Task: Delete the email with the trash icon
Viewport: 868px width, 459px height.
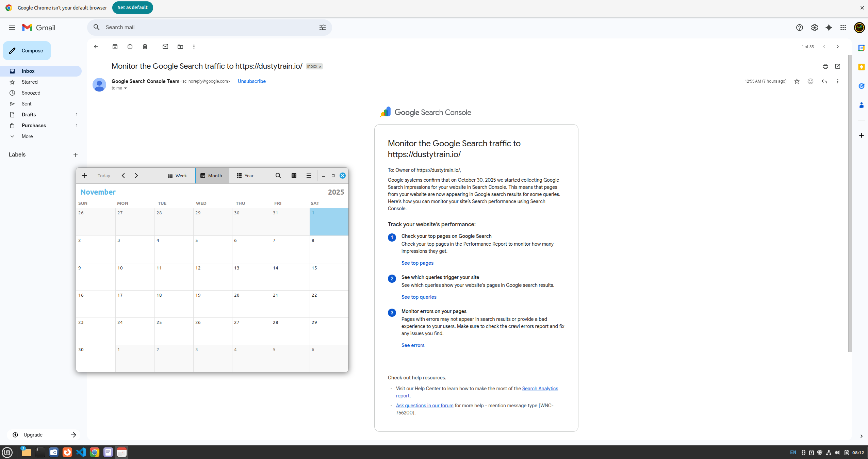Action: pyautogui.click(x=145, y=47)
